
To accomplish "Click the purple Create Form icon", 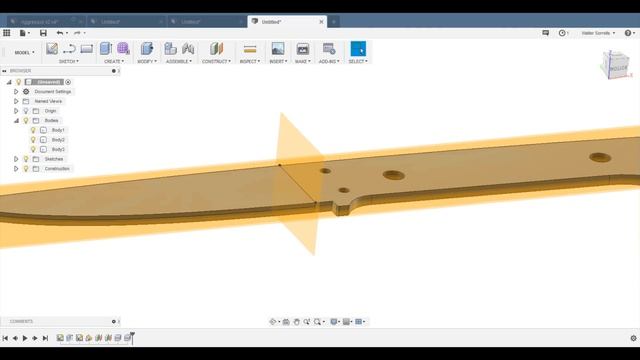I will (x=123, y=49).
